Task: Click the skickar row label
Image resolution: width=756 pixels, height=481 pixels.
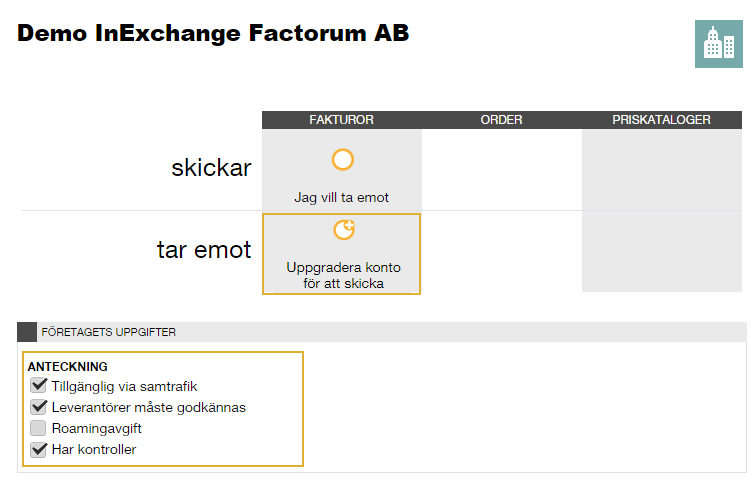Action: point(211,168)
